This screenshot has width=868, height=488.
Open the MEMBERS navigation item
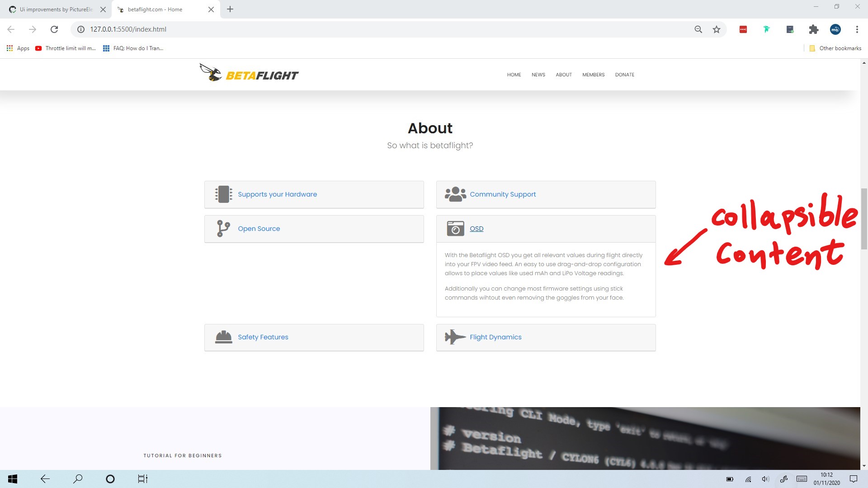[x=593, y=75]
